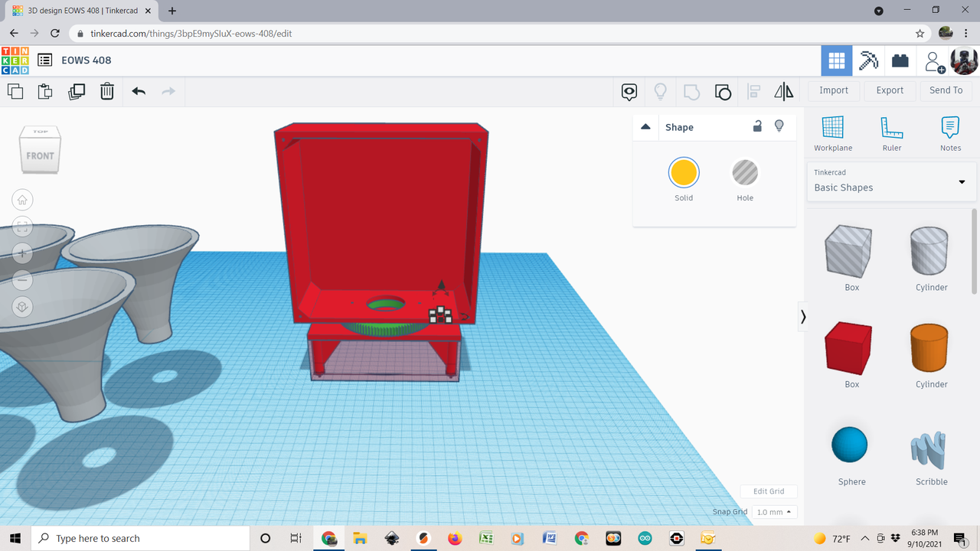Redo the action
The height and width of the screenshot is (551, 980).
click(168, 91)
